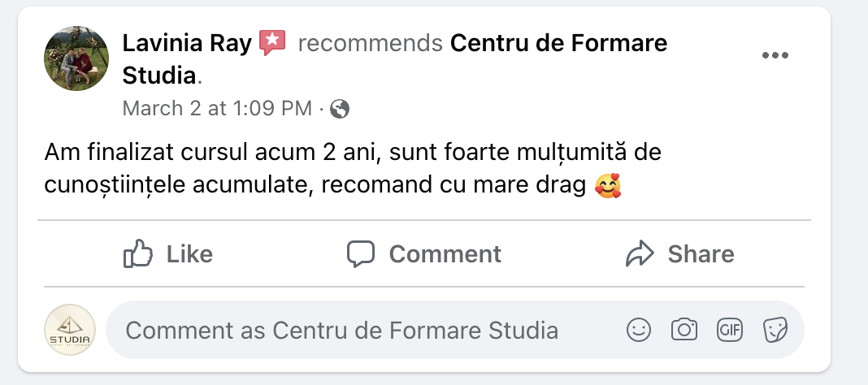This screenshot has width=868, height=385.
Task: Open the three-dot post options menu
Action: tap(775, 55)
